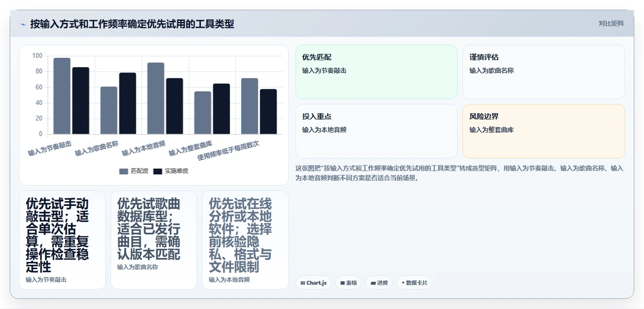Click the 匹配度 bar for 输入为整套曲库
Screen dimensions: 644x309
[x=203, y=113]
